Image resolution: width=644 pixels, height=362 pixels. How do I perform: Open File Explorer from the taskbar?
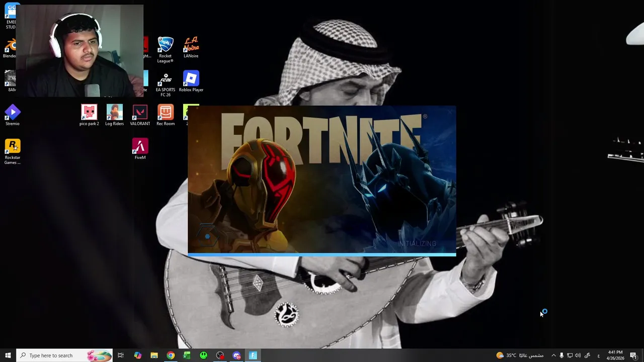[154, 355]
